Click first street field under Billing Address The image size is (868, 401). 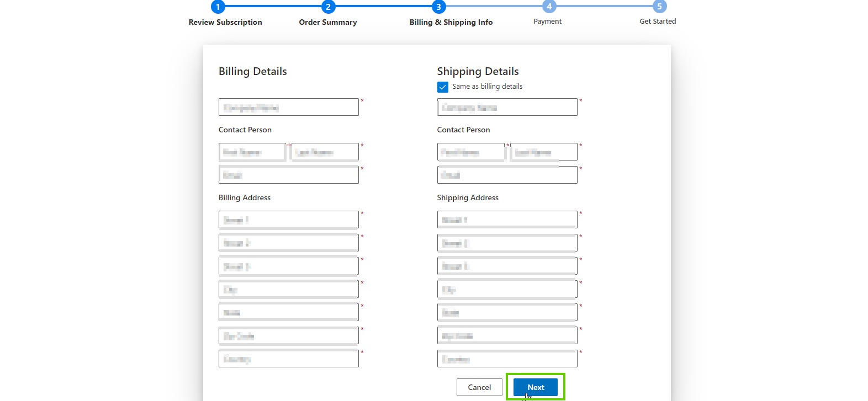(288, 220)
